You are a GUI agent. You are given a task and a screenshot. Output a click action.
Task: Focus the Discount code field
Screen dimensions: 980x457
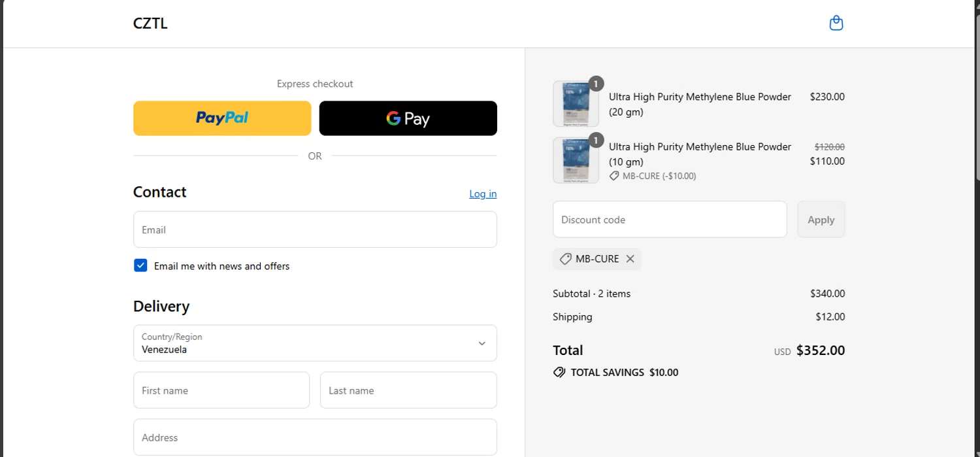pos(670,220)
